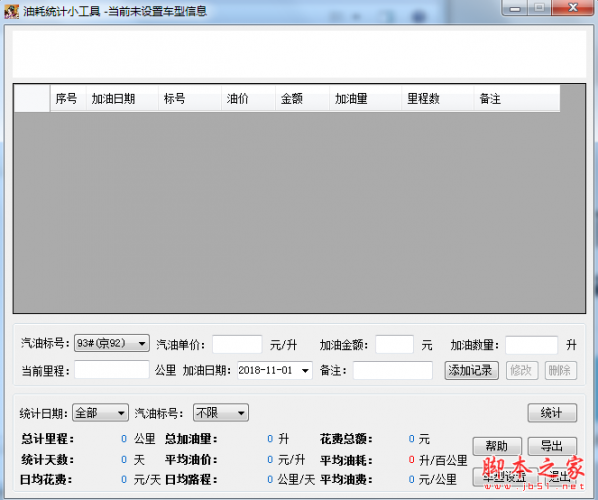The height and width of the screenshot is (500, 598).
Task: Click the 花费总额 label
Action: 346,439
